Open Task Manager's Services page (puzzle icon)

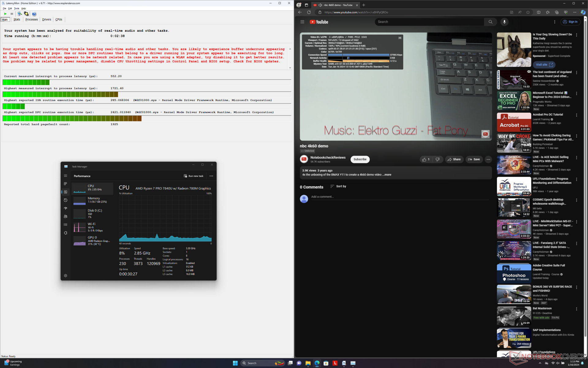pos(66,233)
